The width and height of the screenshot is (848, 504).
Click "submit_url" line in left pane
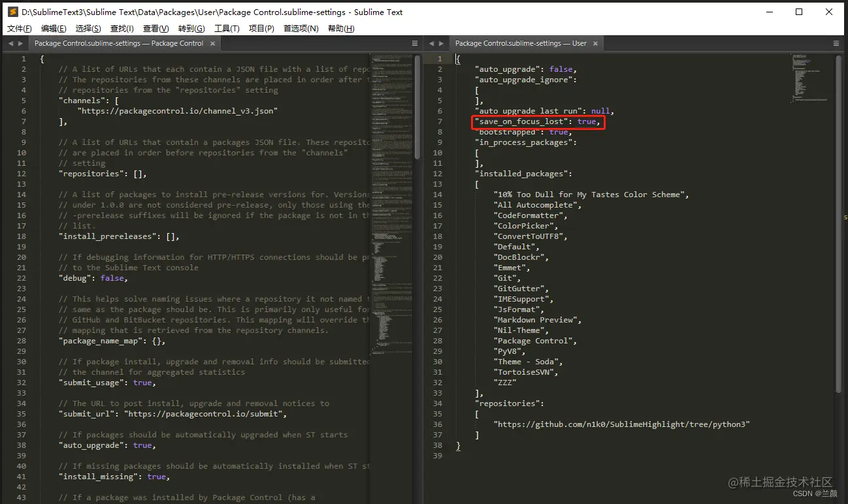point(172,414)
